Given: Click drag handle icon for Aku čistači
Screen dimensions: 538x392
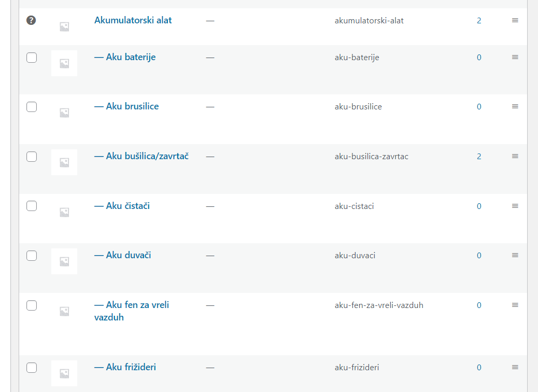Looking at the screenshot, I should tap(515, 206).
